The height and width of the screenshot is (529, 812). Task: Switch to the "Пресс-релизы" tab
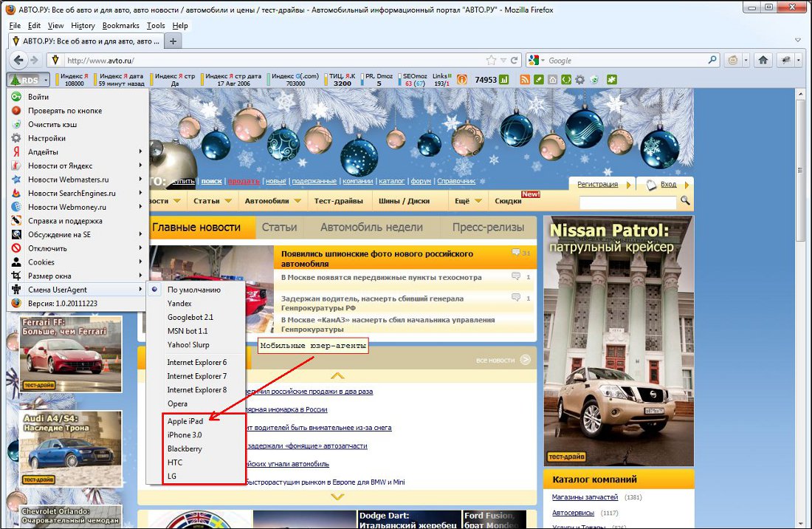488,228
